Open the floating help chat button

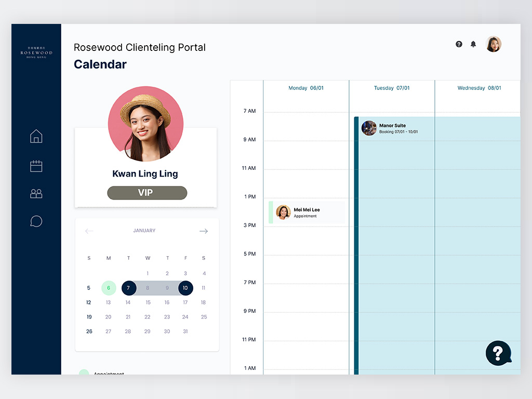click(x=498, y=353)
